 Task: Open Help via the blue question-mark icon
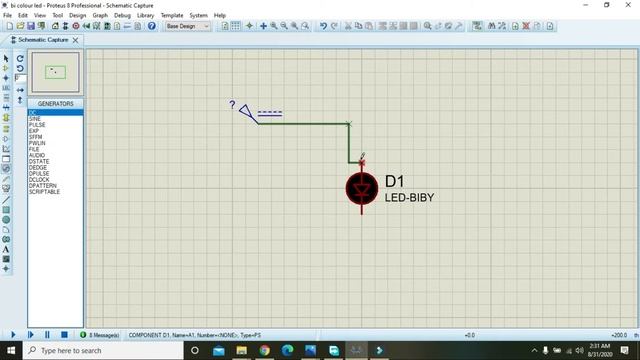(151, 26)
